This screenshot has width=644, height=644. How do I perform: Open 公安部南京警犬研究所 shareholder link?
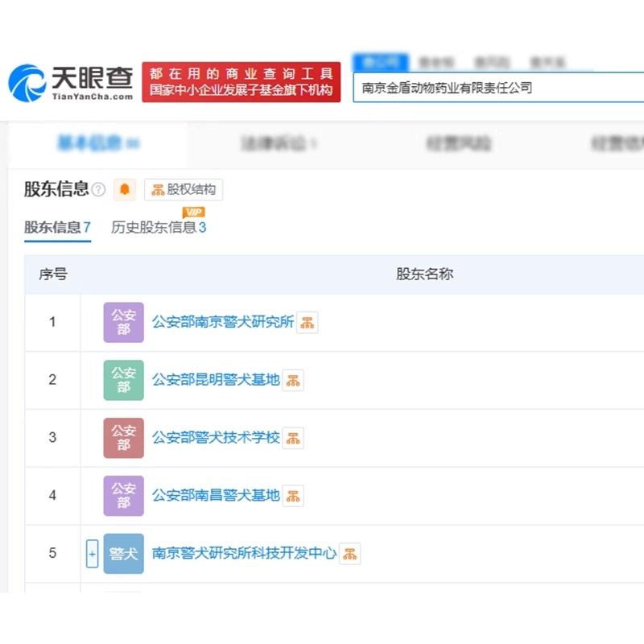coord(223,323)
